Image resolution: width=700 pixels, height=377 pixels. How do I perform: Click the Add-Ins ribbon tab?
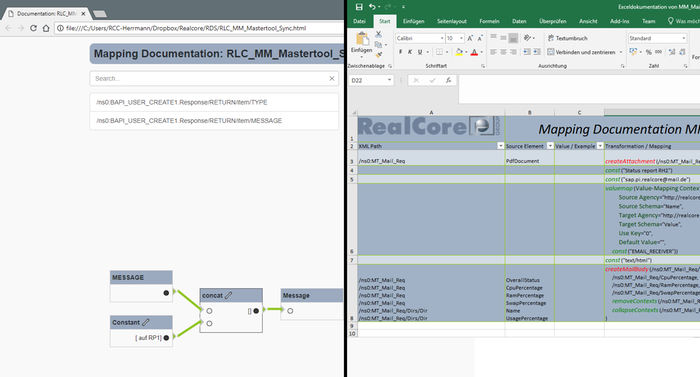620,21
